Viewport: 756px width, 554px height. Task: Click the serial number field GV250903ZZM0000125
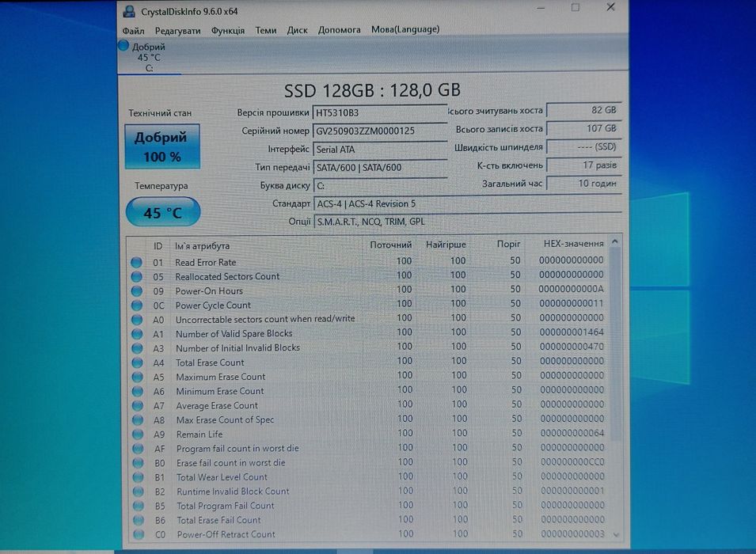(x=380, y=131)
